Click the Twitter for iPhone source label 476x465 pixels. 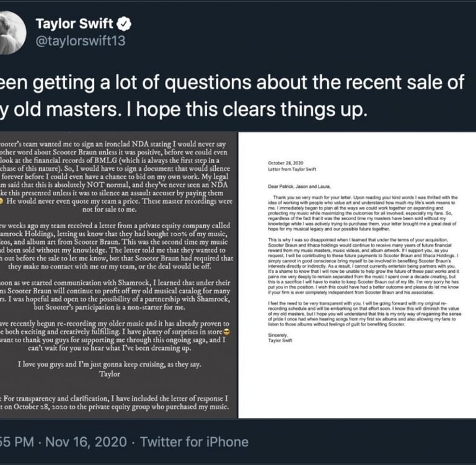click(195, 442)
